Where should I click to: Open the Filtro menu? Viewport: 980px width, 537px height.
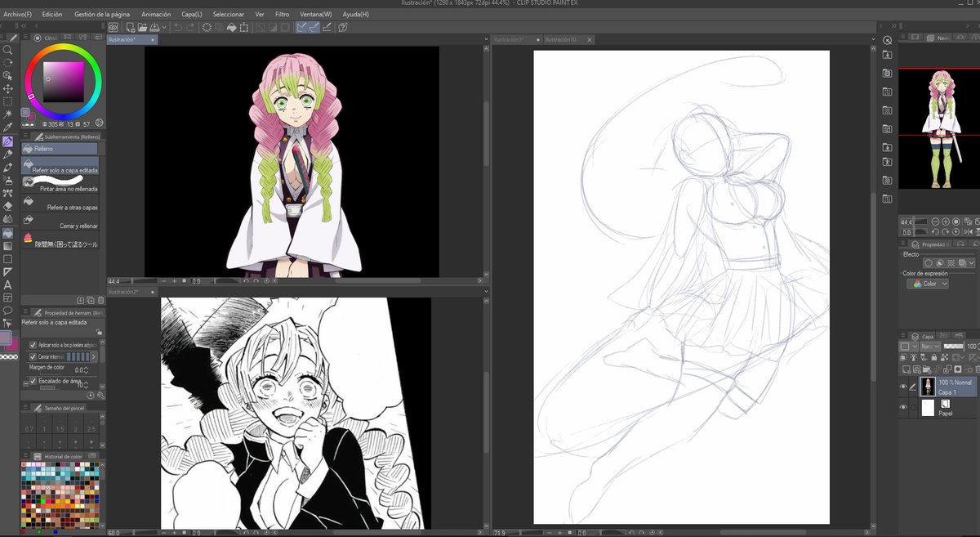[282, 14]
